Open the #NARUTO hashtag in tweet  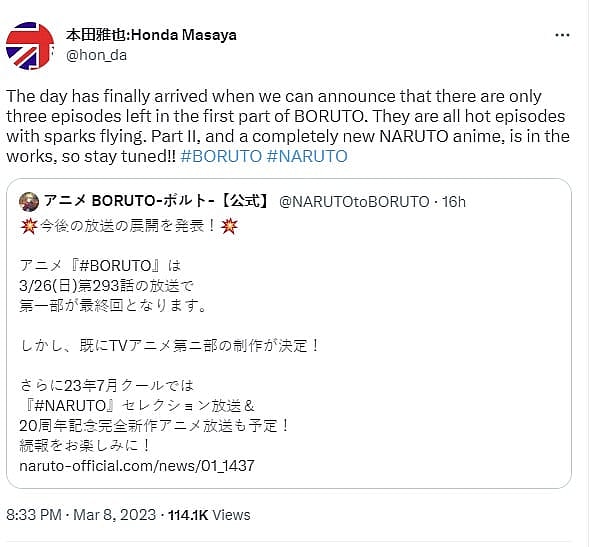[x=307, y=156]
